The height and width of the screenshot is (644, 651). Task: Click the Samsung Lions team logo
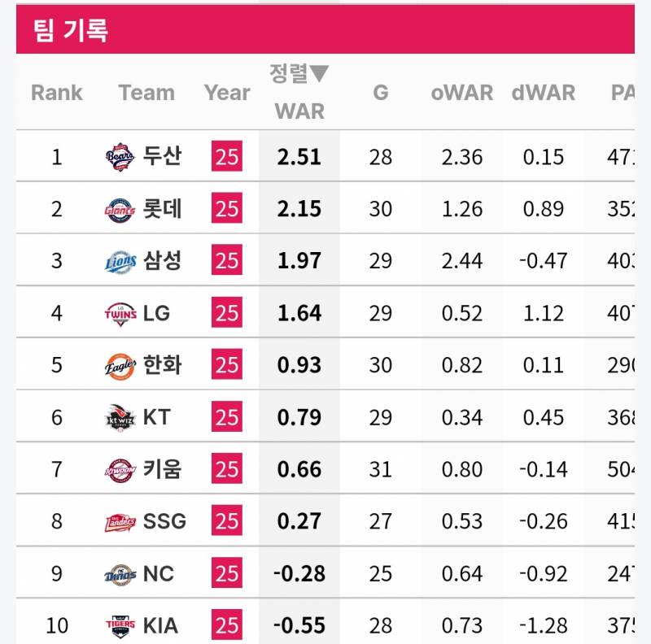tap(120, 261)
